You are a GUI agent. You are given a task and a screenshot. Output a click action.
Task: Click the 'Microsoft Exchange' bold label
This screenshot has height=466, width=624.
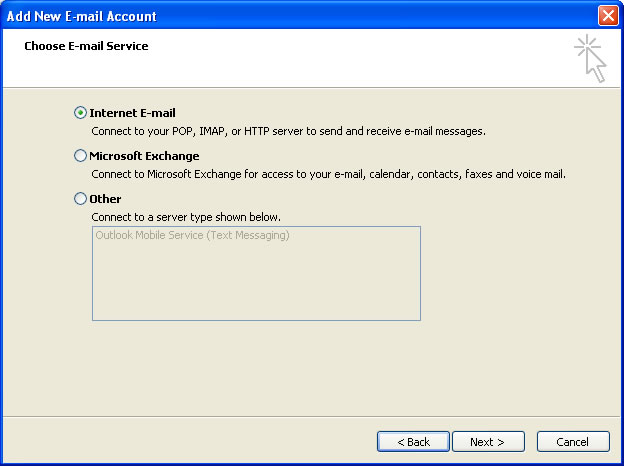(144, 156)
